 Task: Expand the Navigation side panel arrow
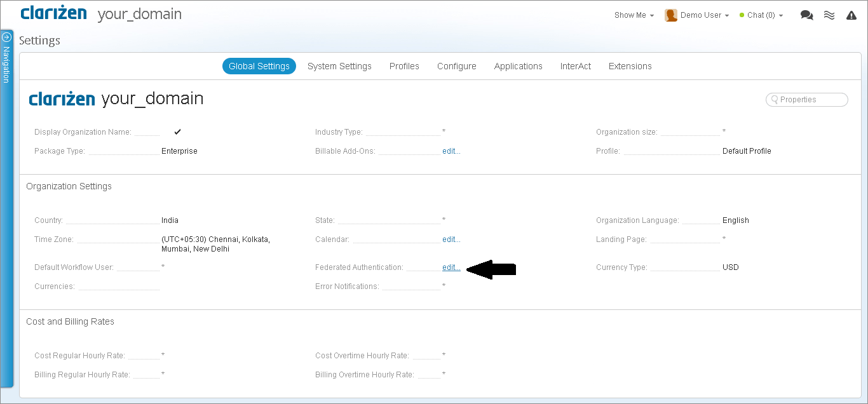[x=7, y=37]
